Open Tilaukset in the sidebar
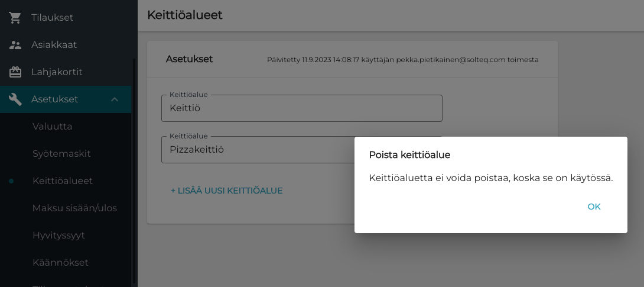Viewport: 644px width, 287px height. click(52, 18)
